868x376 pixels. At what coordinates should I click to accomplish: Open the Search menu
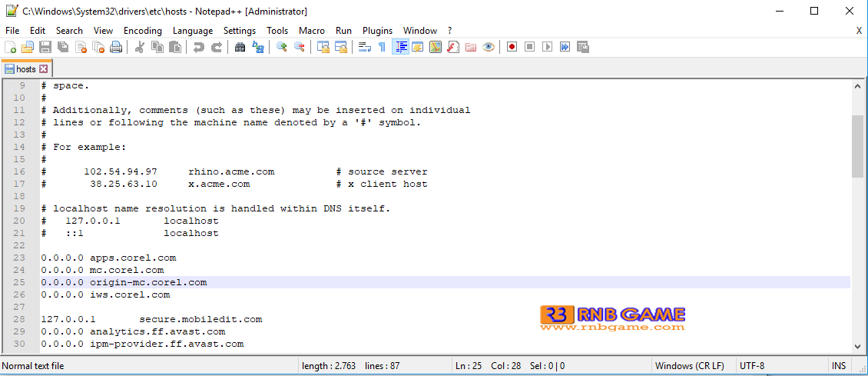point(69,31)
